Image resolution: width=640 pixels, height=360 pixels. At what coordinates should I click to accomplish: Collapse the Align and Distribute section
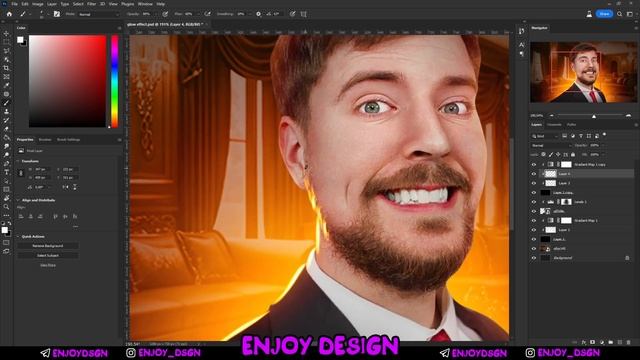[x=18, y=200]
